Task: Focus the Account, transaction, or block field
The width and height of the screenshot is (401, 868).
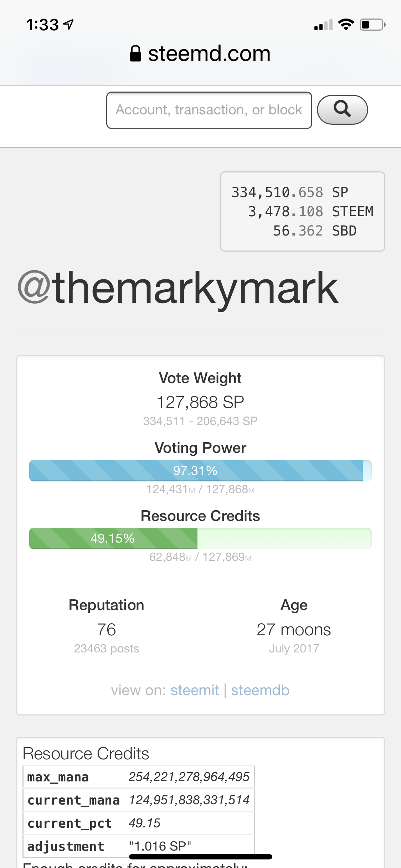Action: coord(209,110)
